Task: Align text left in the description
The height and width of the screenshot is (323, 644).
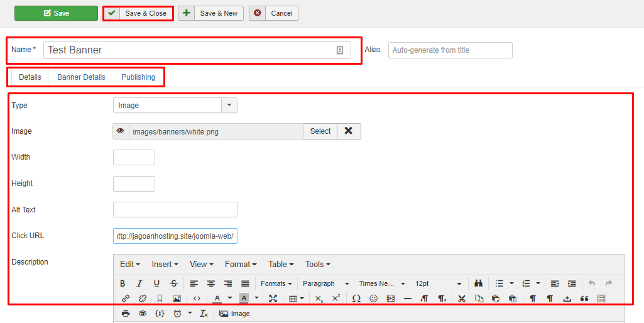Action: point(194,283)
